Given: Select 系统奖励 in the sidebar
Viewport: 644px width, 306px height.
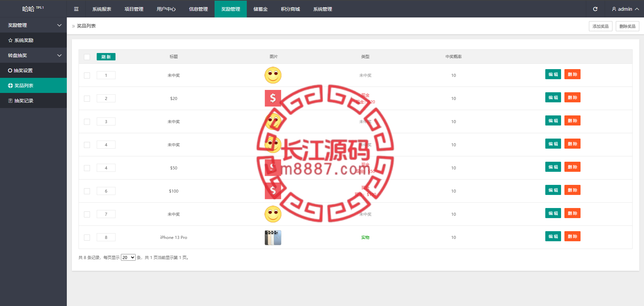Looking at the screenshot, I should tap(33, 40).
